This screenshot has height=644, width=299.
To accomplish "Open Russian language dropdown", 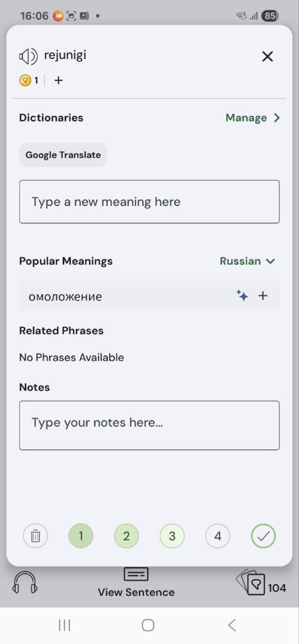I will [x=247, y=261].
